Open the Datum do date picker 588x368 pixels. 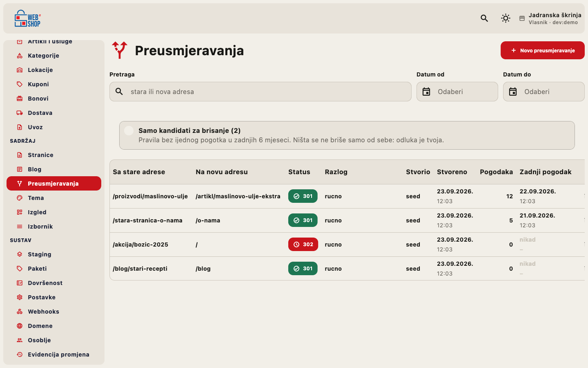point(544,92)
